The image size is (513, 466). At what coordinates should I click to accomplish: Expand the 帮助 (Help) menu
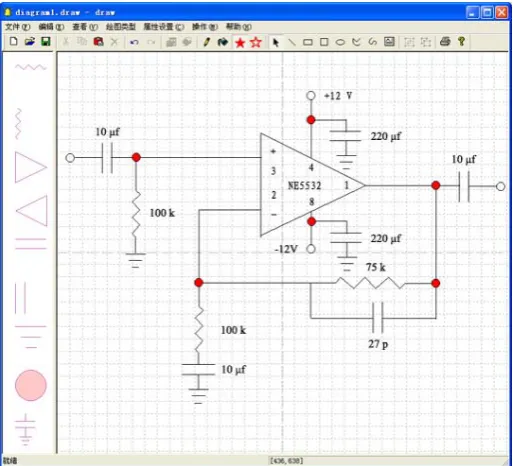pos(239,27)
